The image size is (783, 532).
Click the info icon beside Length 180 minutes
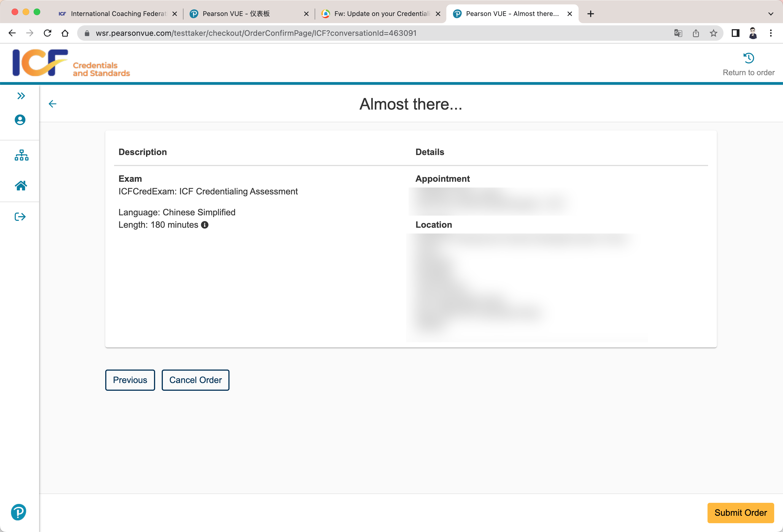point(204,225)
